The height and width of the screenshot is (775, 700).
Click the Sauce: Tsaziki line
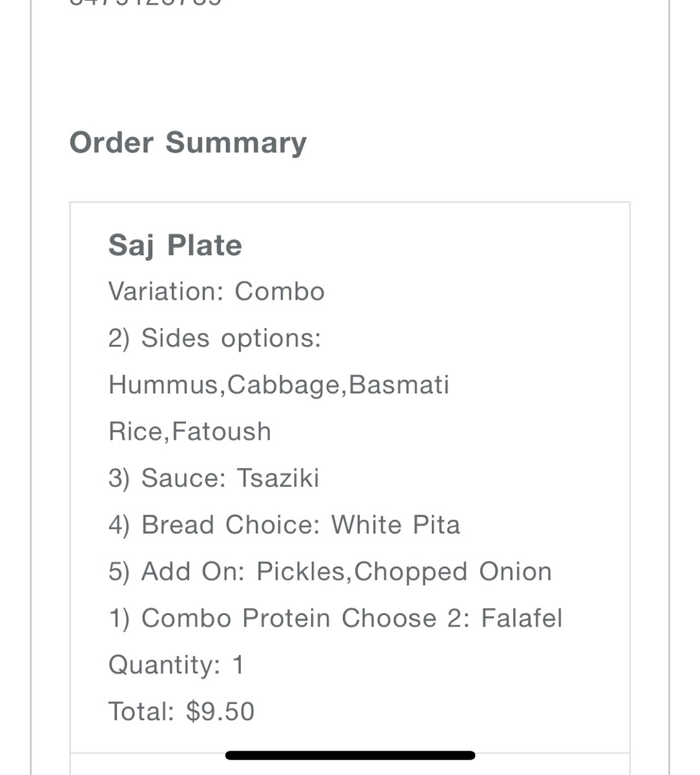214,478
